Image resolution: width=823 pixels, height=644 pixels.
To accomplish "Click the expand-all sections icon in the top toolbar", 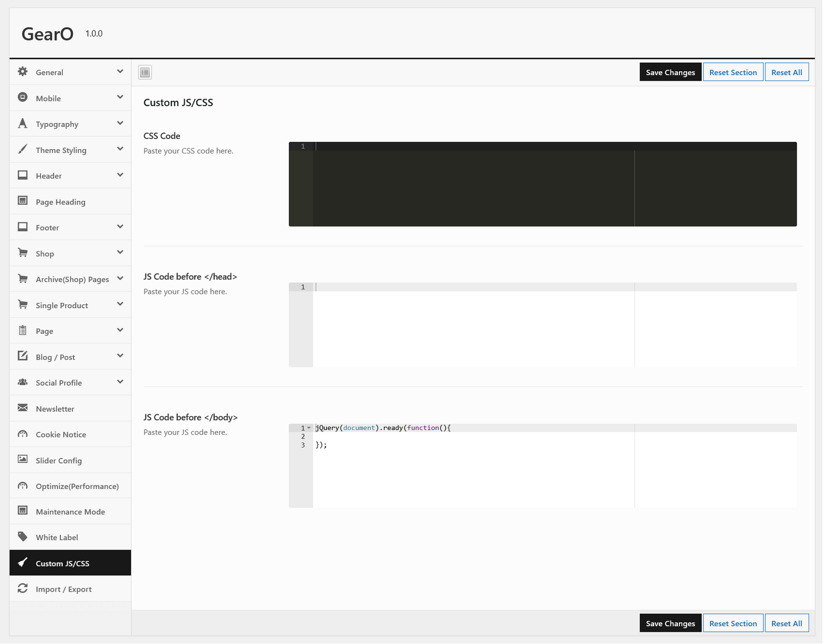I will (145, 72).
